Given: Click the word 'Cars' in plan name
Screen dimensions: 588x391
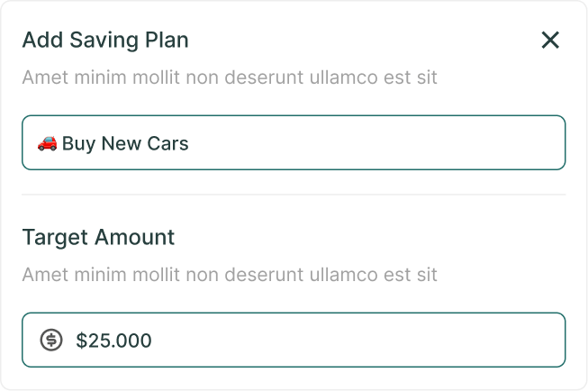Looking at the screenshot, I should (x=168, y=143).
